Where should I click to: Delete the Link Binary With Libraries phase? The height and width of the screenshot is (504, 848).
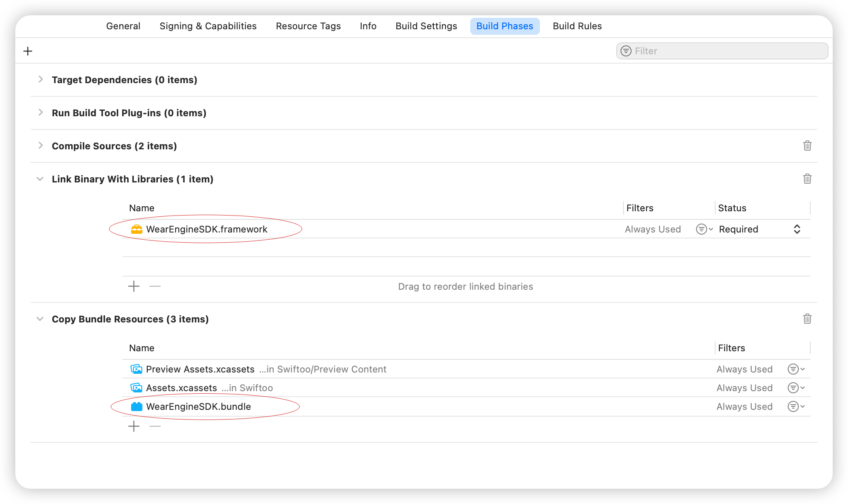[807, 179]
